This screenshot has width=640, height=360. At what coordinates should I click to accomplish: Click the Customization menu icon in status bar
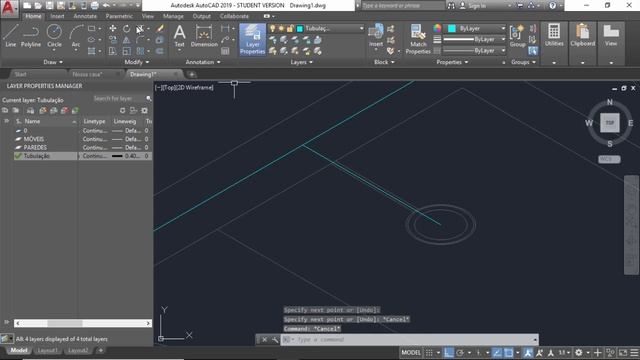pyautogui.click(x=634, y=353)
